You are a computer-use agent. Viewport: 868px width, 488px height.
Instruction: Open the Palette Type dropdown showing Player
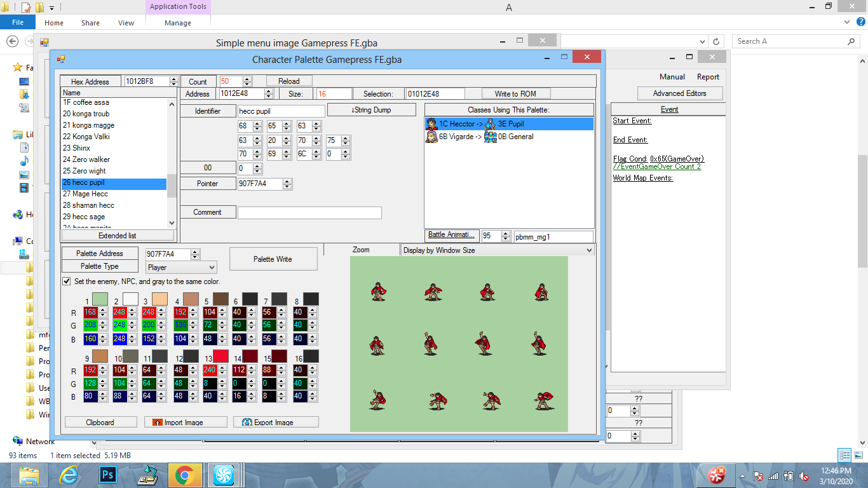coord(181,268)
